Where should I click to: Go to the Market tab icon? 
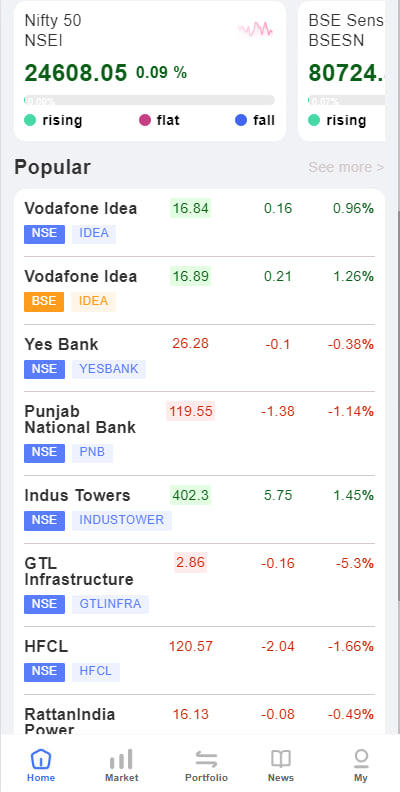pyautogui.click(x=121, y=759)
